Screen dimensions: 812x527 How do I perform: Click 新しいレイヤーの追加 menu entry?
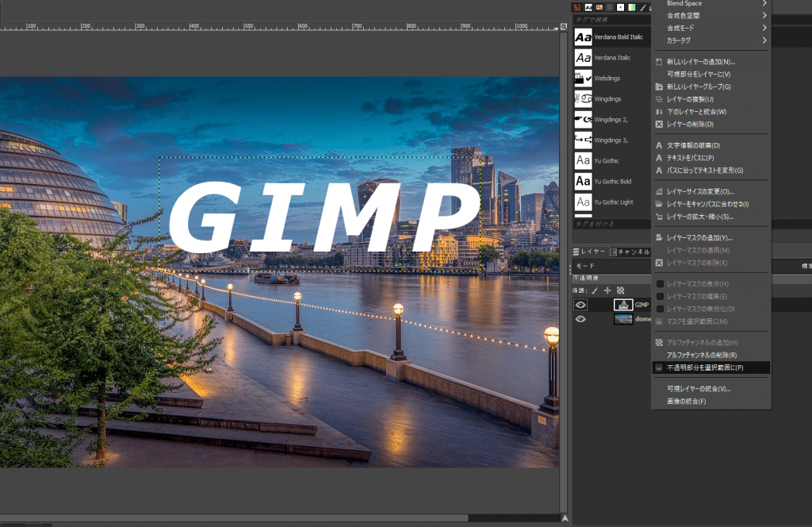click(700, 61)
